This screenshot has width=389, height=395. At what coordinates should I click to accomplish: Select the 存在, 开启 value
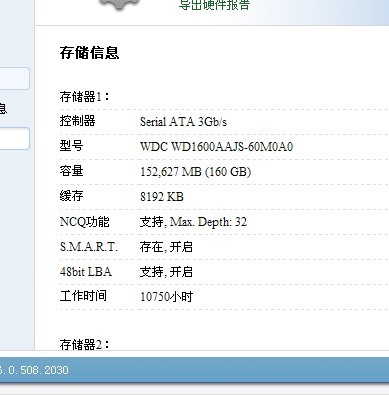166,247
